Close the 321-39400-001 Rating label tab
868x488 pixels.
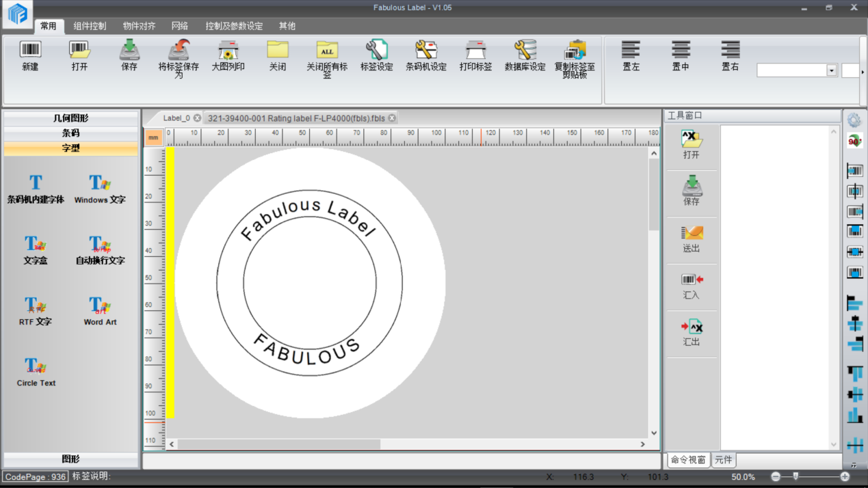392,118
